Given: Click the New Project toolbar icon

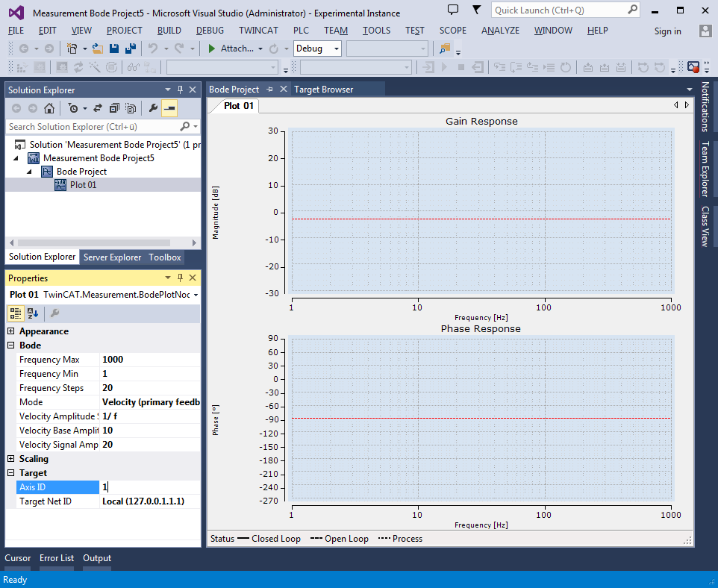Looking at the screenshot, I should [x=72, y=49].
